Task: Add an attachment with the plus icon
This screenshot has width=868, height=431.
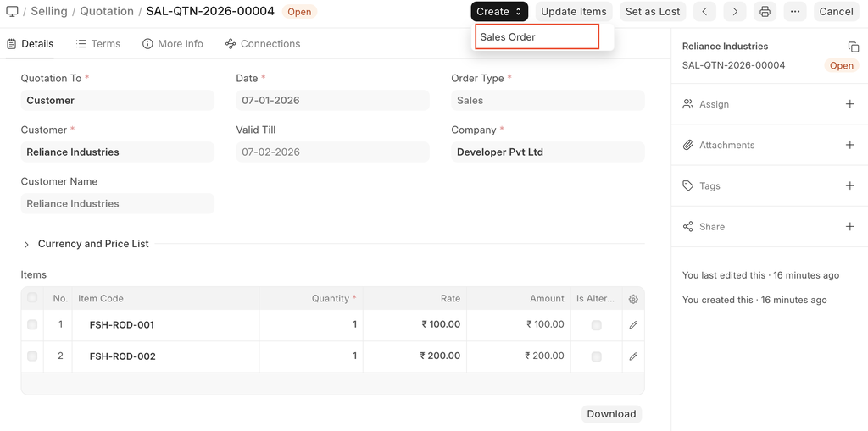Action: click(849, 145)
